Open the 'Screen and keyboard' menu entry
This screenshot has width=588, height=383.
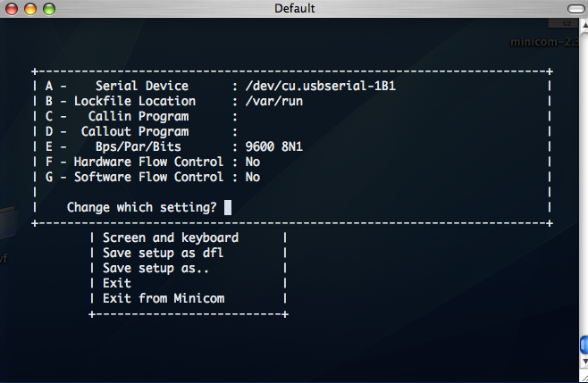[x=171, y=237]
